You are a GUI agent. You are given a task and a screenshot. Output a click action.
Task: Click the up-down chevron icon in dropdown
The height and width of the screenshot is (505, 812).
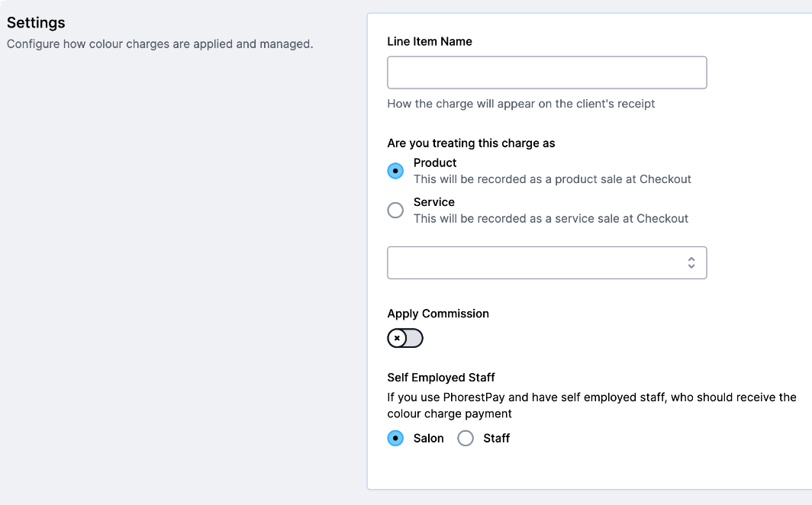click(691, 263)
